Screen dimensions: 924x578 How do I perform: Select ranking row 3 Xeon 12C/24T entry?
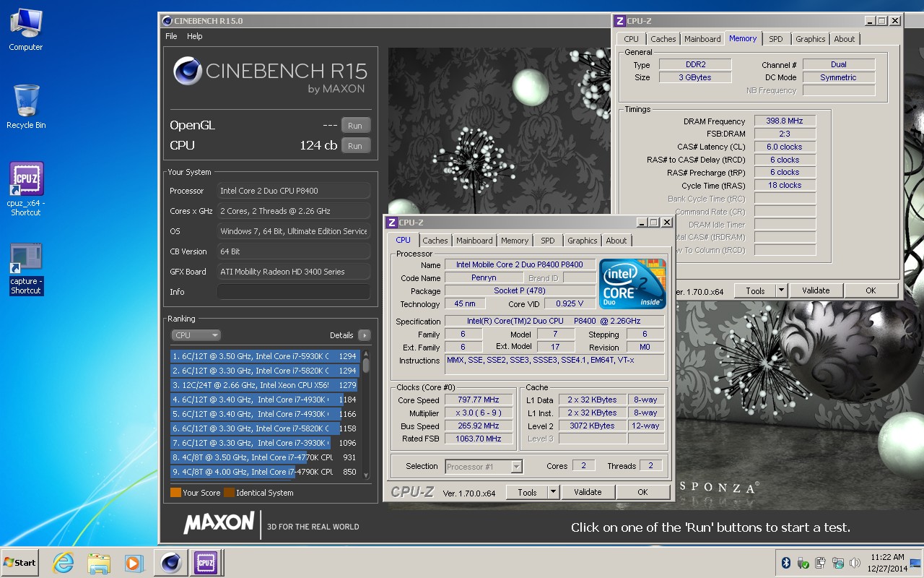coord(264,385)
